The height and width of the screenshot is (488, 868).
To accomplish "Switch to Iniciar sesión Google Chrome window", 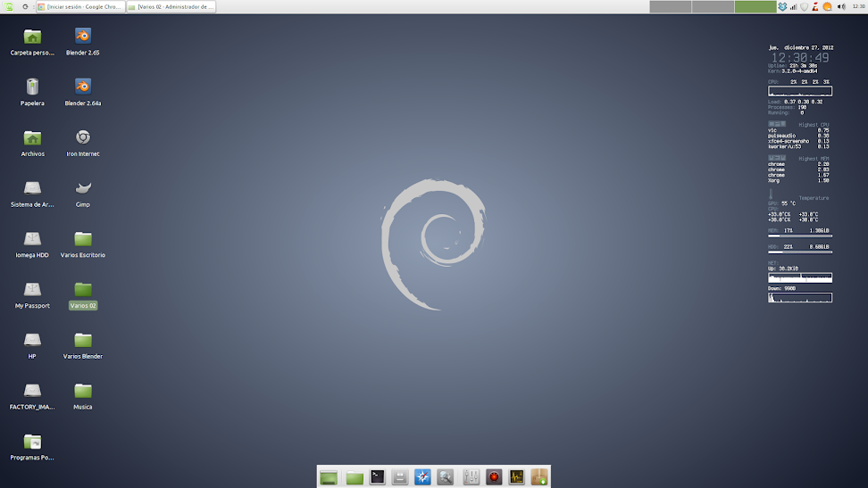I will [x=81, y=6].
